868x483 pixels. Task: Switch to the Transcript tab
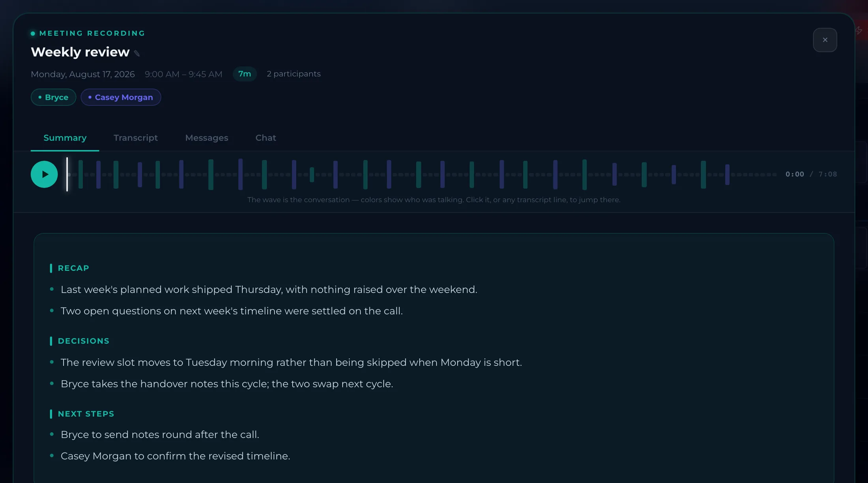136,138
